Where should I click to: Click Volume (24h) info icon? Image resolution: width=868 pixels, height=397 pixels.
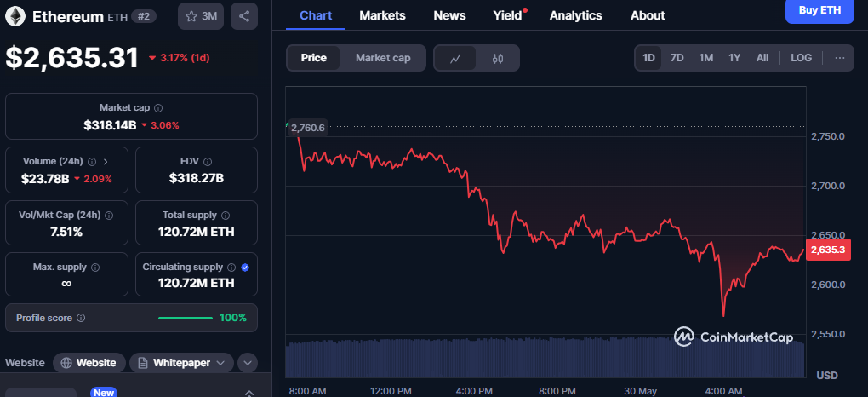pos(92,161)
